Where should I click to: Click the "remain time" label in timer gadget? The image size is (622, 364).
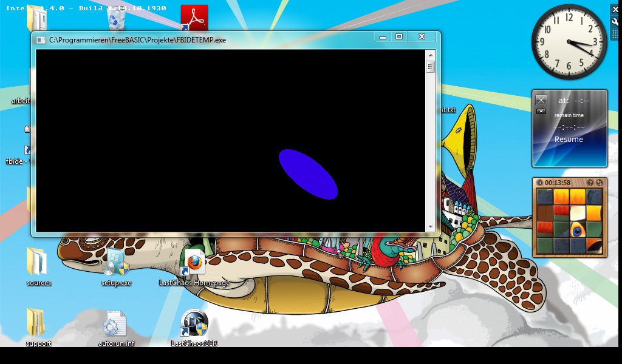[x=569, y=115]
